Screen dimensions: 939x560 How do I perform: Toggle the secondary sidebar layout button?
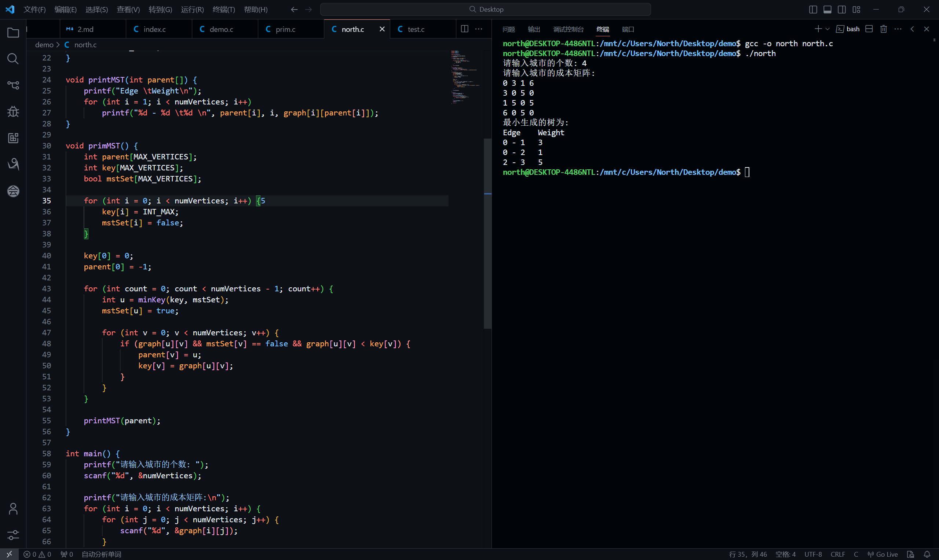point(841,10)
